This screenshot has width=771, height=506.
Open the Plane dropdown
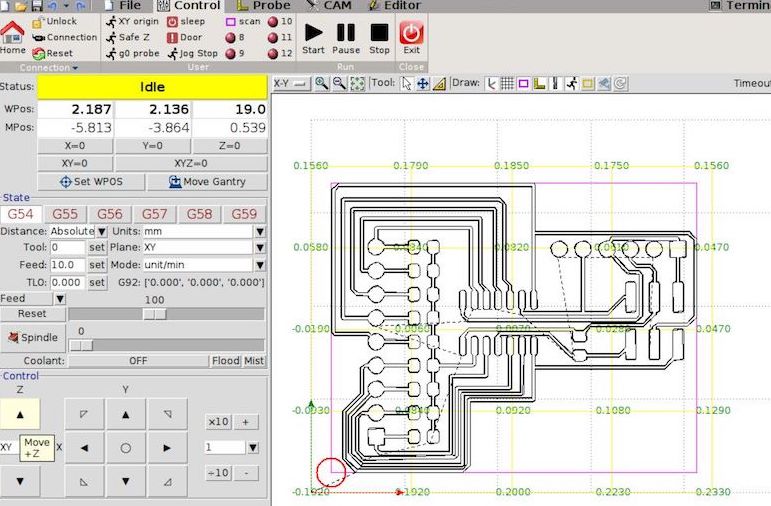260,247
